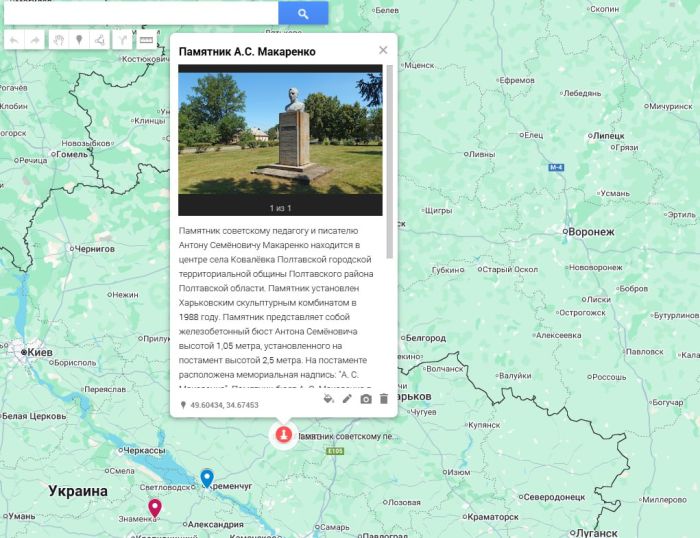This screenshot has width=700, height=538.
Task: Undo the last map edit
Action: click(14, 40)
